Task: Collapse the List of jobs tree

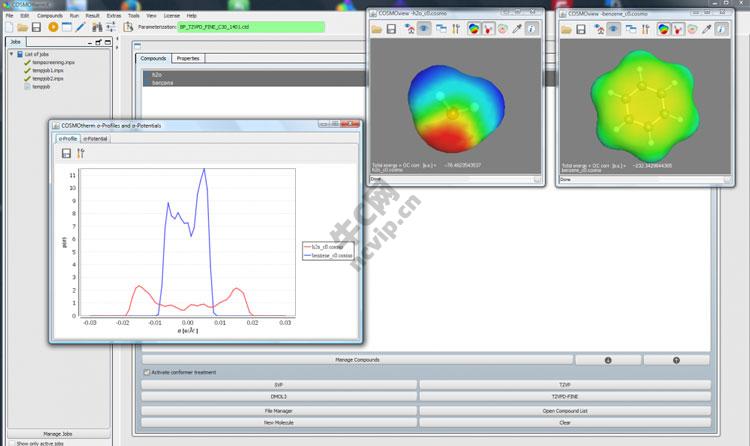Action: coord(11,54)
